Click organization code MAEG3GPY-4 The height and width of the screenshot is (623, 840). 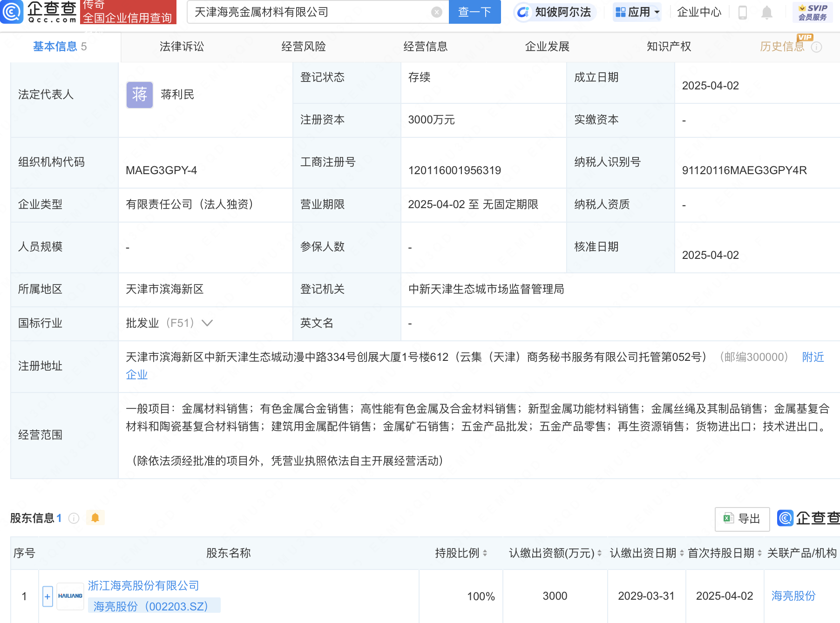161,170
